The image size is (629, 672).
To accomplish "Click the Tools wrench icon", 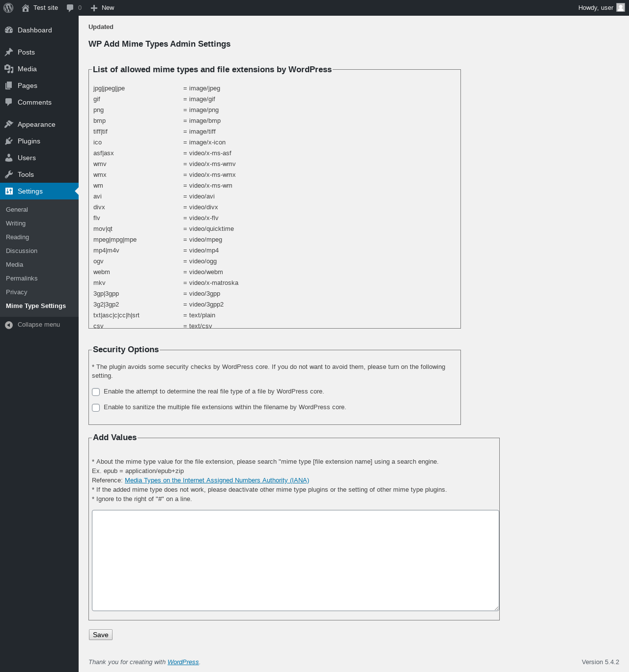I will tap(9, 174).
